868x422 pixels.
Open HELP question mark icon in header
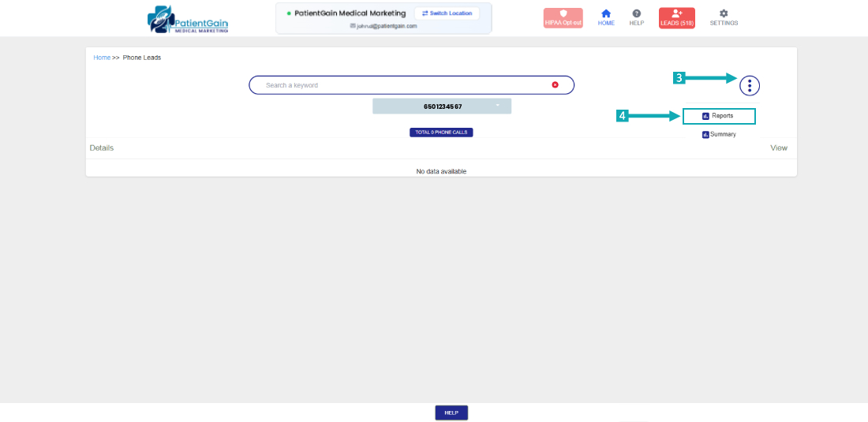click(x=637, y=18)
